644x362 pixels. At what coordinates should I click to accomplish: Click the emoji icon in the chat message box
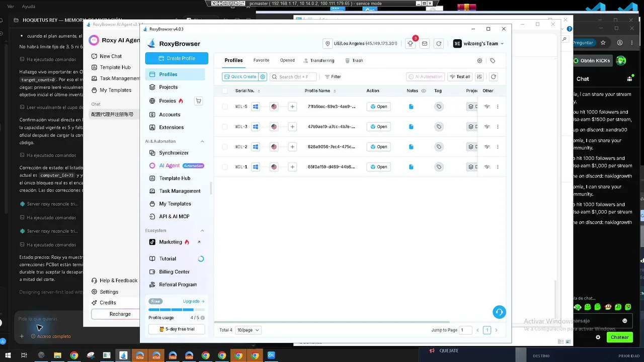pyautogui.click(x=625, y=321)
